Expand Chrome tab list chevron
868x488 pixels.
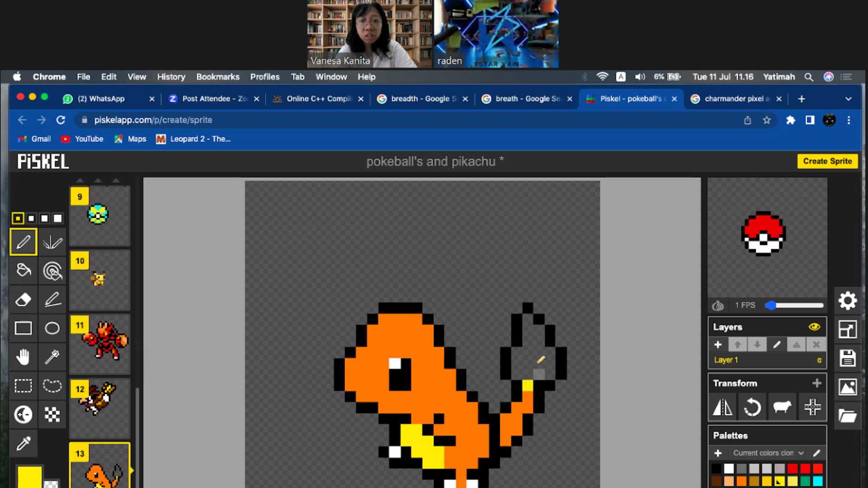coord(848,99)
